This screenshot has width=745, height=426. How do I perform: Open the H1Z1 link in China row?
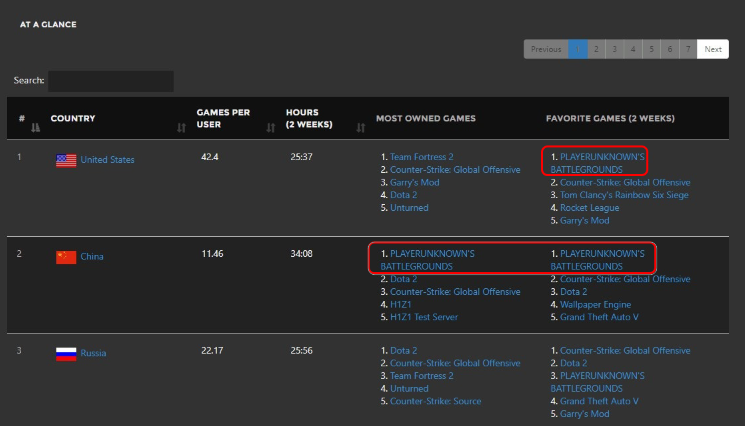tap(401, 304)
